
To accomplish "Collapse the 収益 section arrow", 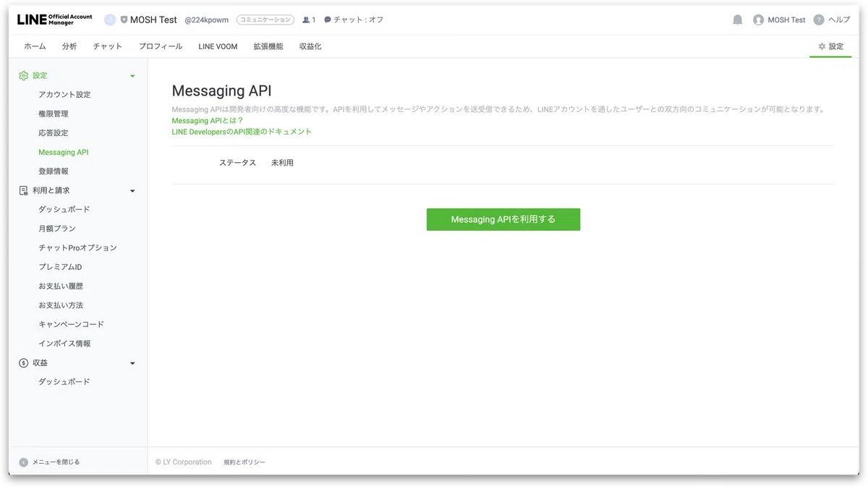I will [132, 363].
